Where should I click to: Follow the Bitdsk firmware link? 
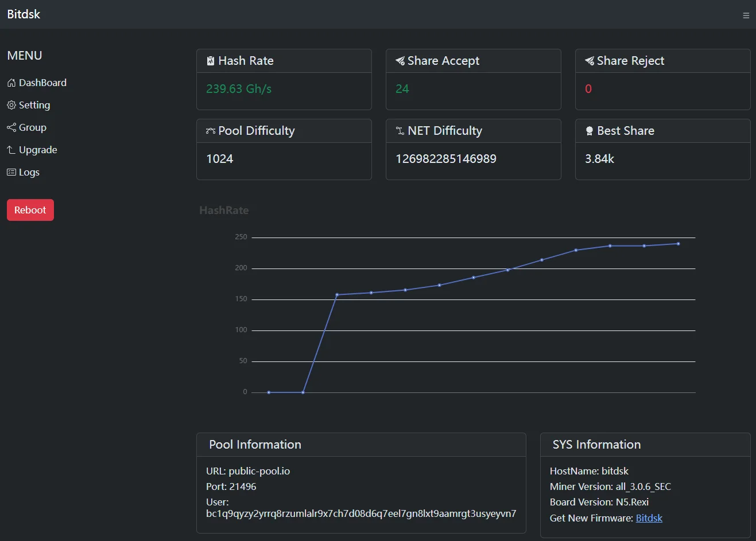(x=649, y=518)
